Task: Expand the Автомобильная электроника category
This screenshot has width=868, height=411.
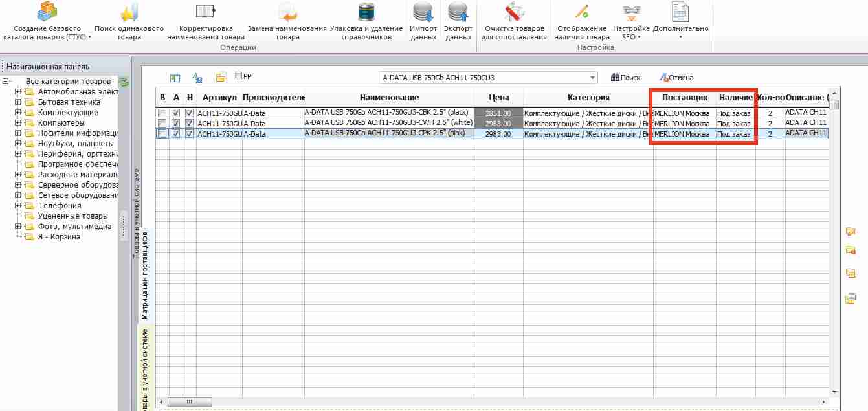Action: point(17,92)
